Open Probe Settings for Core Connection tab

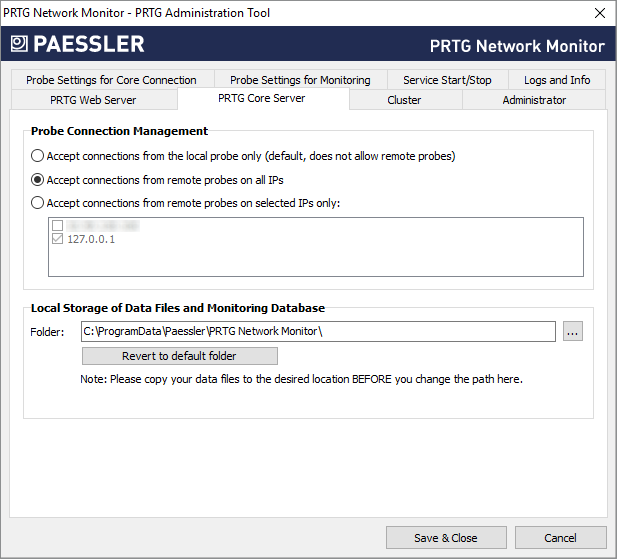click(111, 80)
